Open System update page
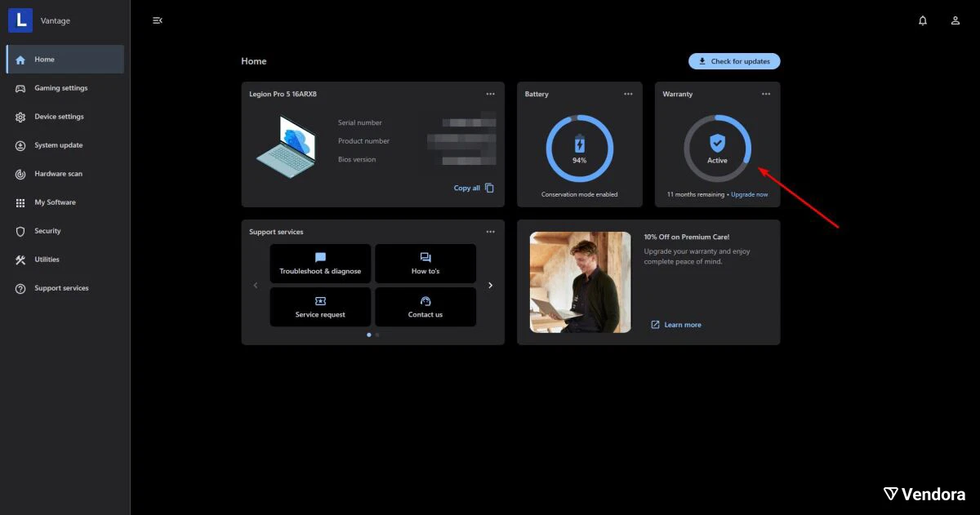Screen dimensions: 980x515 pyautogui.click(x=65, y=145)
